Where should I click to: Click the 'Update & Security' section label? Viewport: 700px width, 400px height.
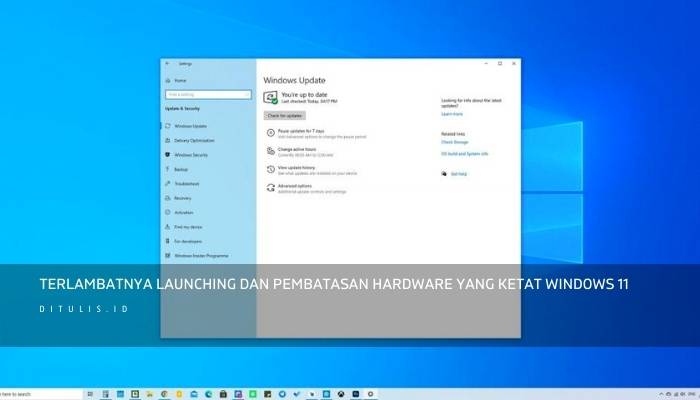pyautogui.click(x=182, y=108)
